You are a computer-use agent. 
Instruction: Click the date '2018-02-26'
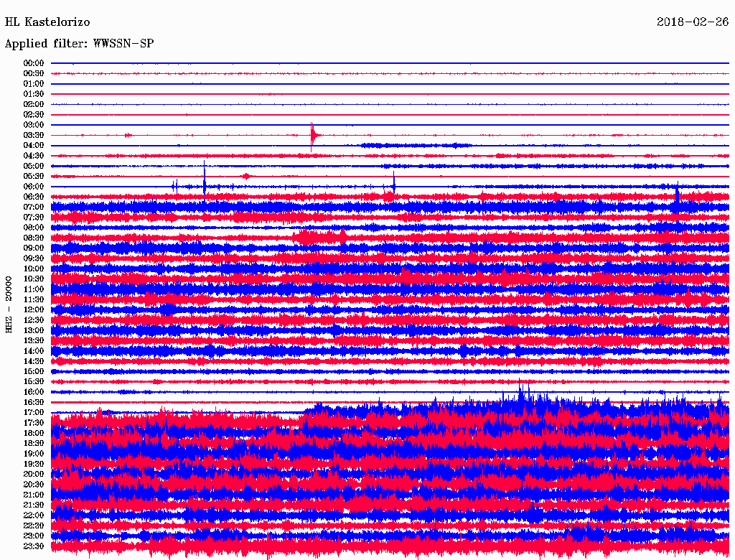[693, 22]
